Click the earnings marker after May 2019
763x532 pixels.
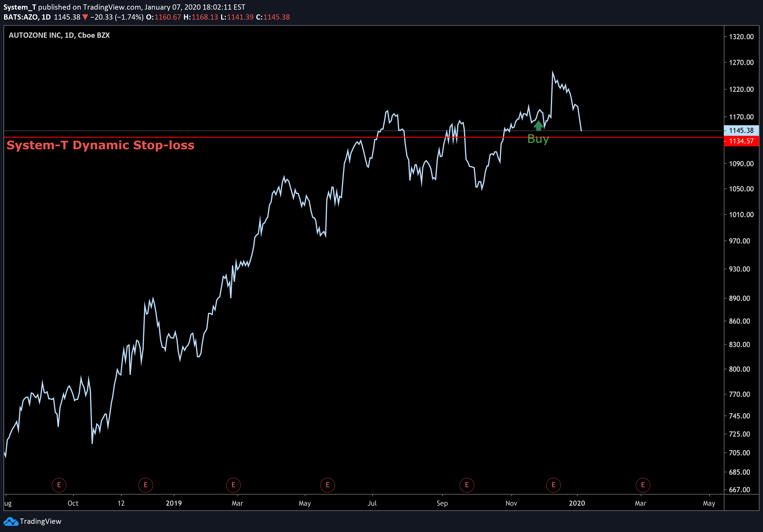point(328,485)
